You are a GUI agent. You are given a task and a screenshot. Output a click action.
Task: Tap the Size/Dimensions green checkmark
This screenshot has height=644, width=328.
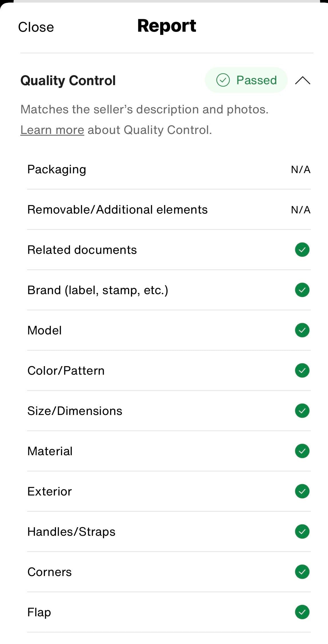pos(302,411)
